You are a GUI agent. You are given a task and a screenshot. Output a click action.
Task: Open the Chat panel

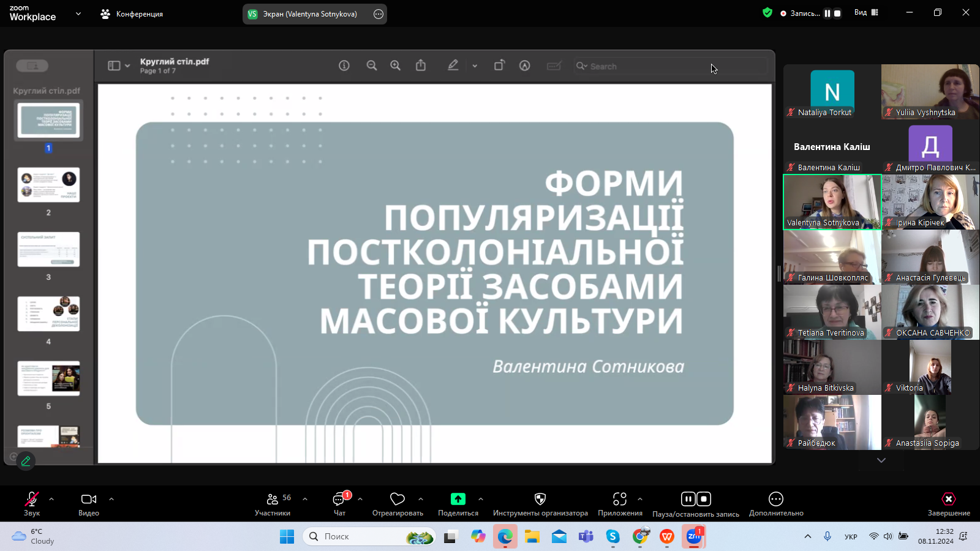tap(339, 504)
